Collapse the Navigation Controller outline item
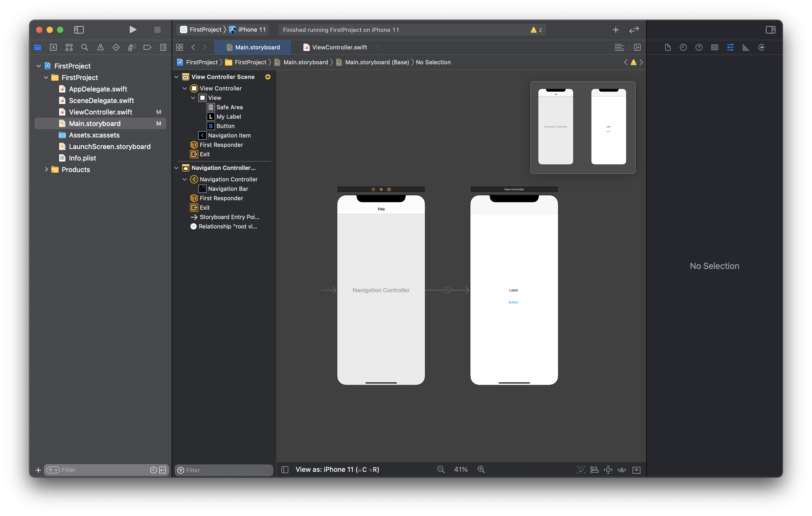812x516 pixels. [x=185, y=179]
